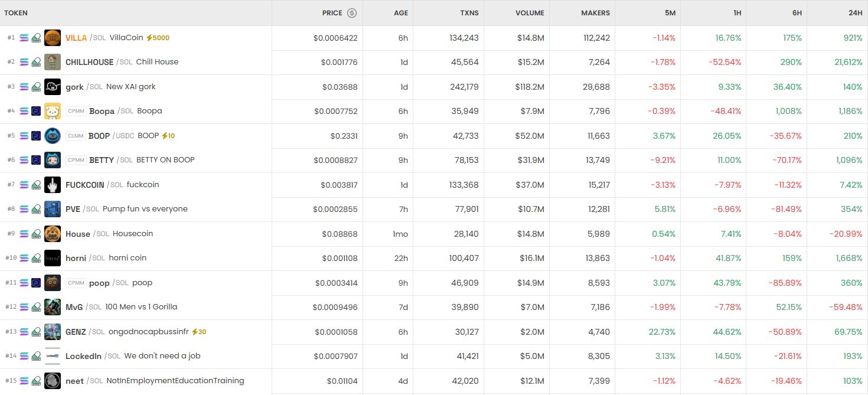Toggle the price currency dollar icon
868x395 pixels.
click(x=352, y=13)
